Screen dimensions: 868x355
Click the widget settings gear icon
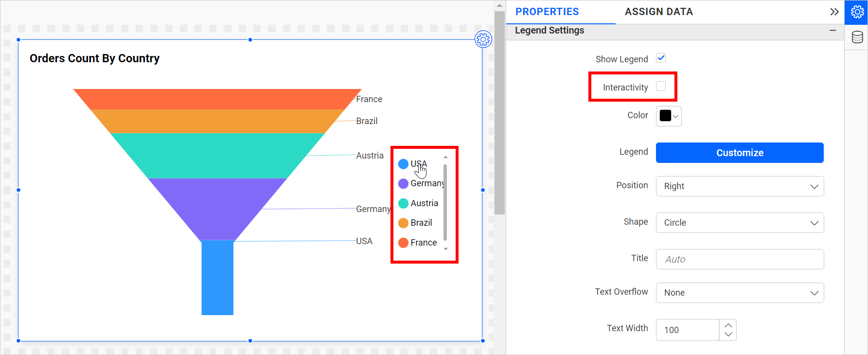[x=483, y=39]
